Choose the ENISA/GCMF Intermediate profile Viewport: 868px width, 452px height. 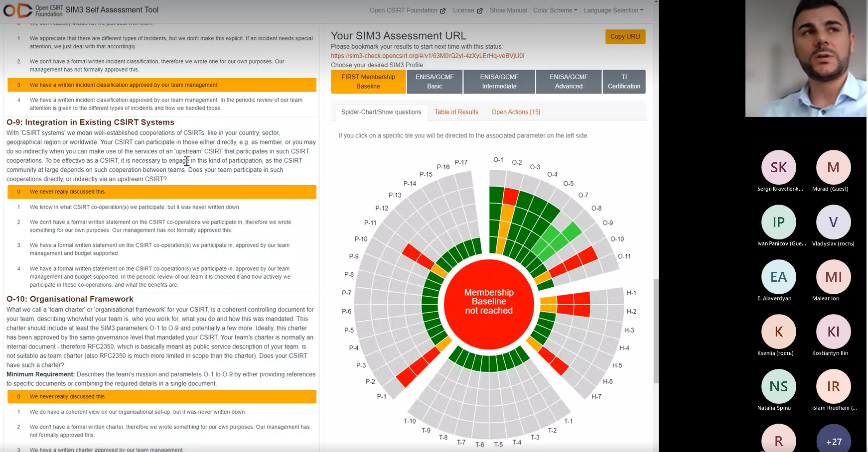pyautogui.click(x=499, y=82)
